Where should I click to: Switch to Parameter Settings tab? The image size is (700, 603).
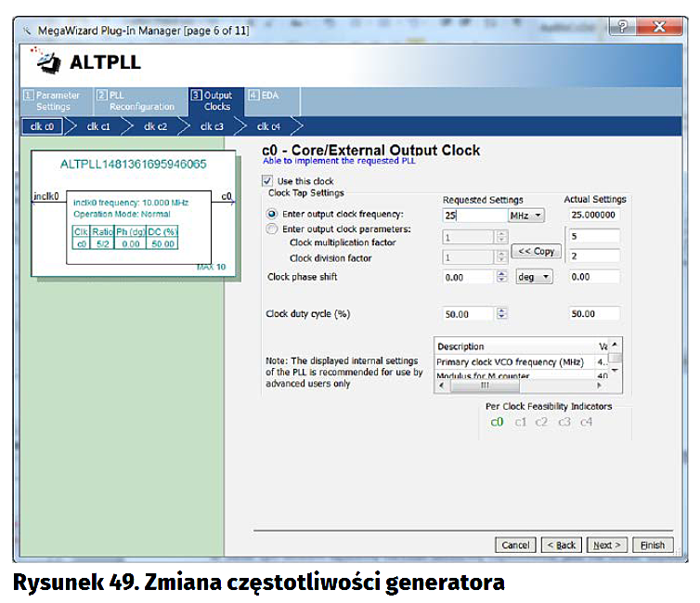[x=52, y=100]
